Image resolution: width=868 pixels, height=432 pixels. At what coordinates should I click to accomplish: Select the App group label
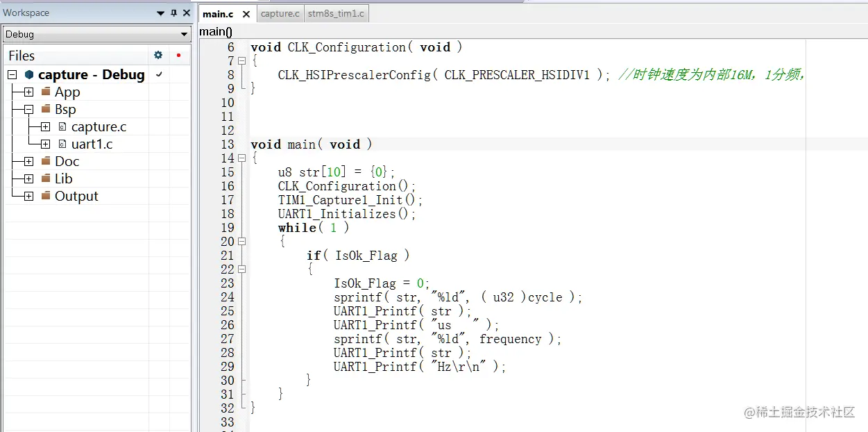(x=67, y=92)
